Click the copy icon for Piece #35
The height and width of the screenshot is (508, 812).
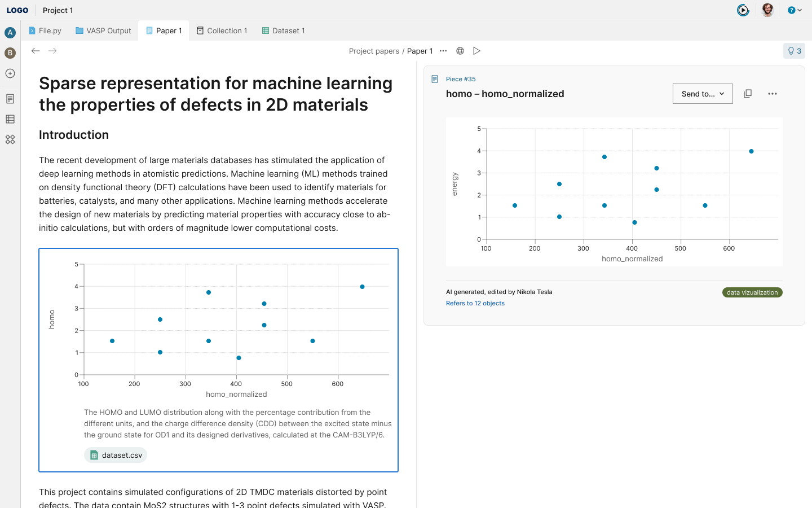(748, 94)
